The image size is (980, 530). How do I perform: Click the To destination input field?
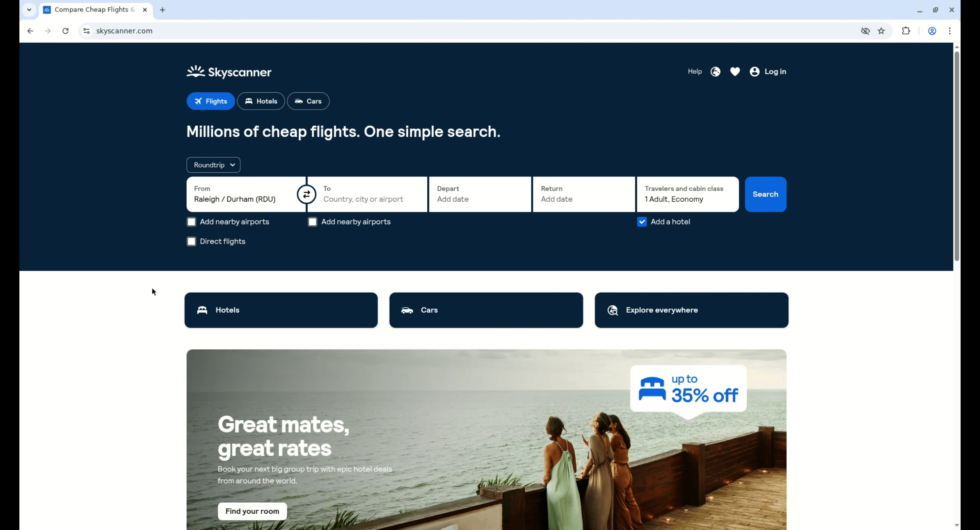click(367, 194)
